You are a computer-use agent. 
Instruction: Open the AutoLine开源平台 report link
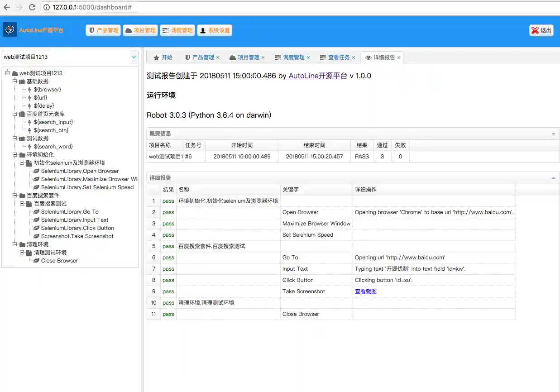(x=317, y=76)
